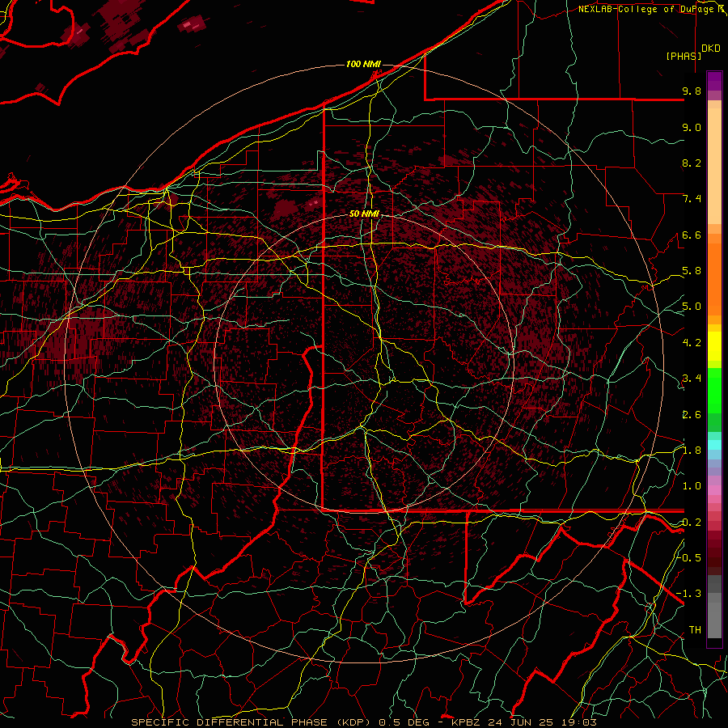Screen dimensions: 728x728
Task: Click the 7.4 scale label
Action: [x=692, y=199]
